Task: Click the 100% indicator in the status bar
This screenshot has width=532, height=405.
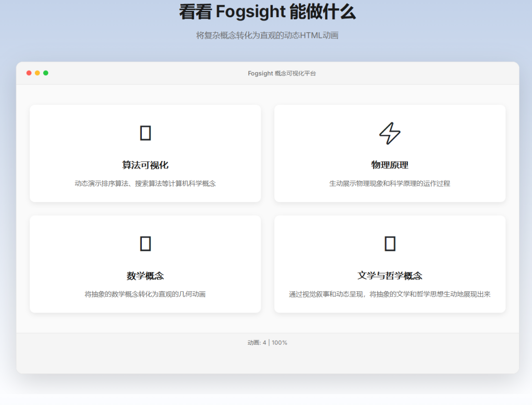Action: (281, 343)
